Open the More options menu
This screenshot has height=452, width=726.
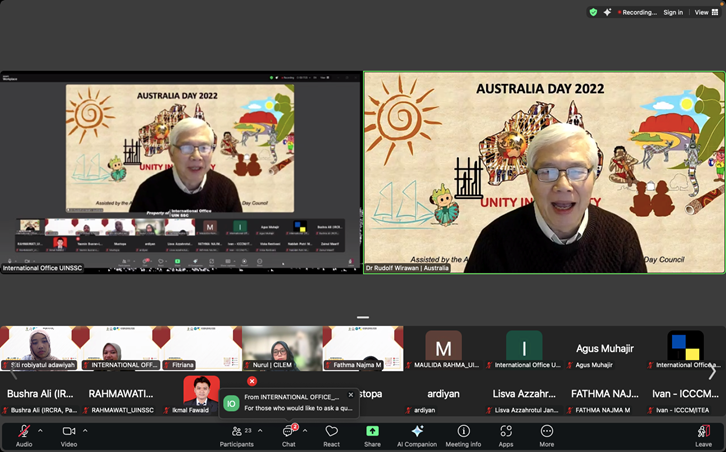(x=547, y=436)
